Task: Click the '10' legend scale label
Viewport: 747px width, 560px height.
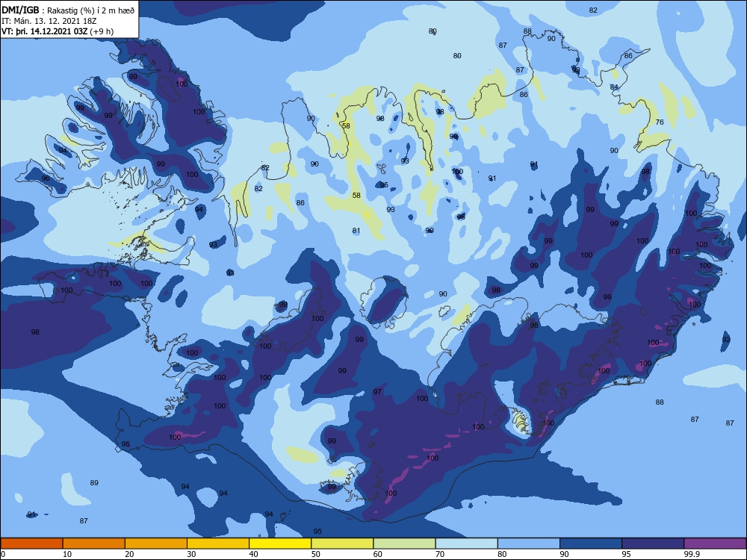Action: (67, 554)
